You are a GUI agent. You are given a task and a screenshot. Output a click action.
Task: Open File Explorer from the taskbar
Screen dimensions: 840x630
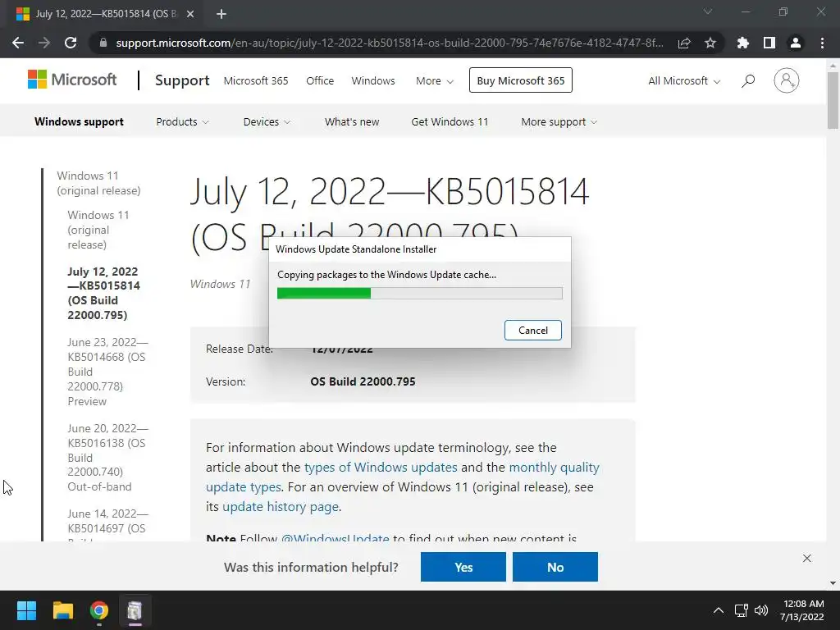(62, 610)
